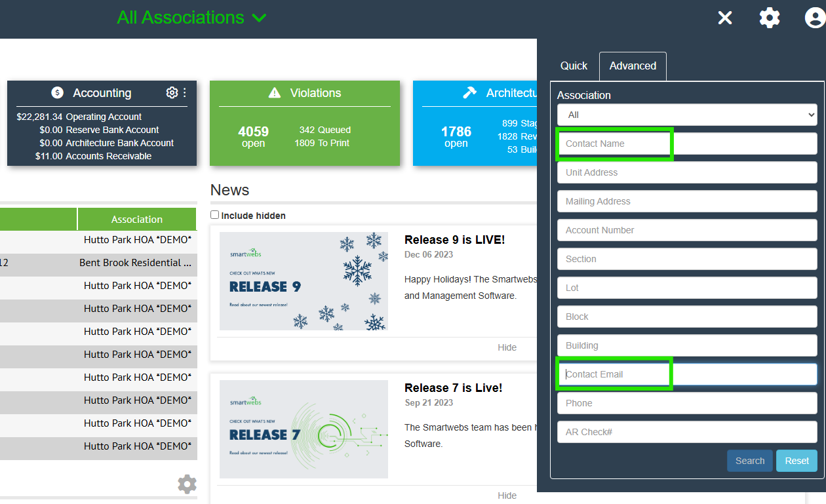The image size is (826, 504).
Task: Hide the Release 9 news item
Action: [507, 347]
